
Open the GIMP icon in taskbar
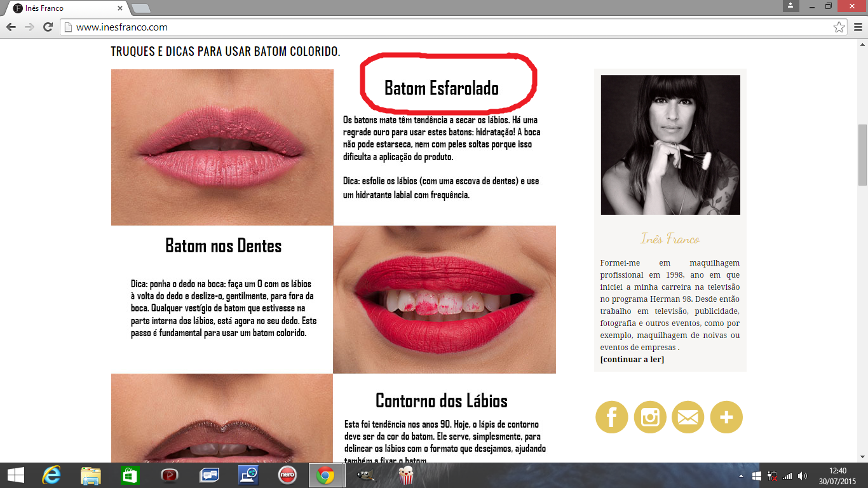365,475
